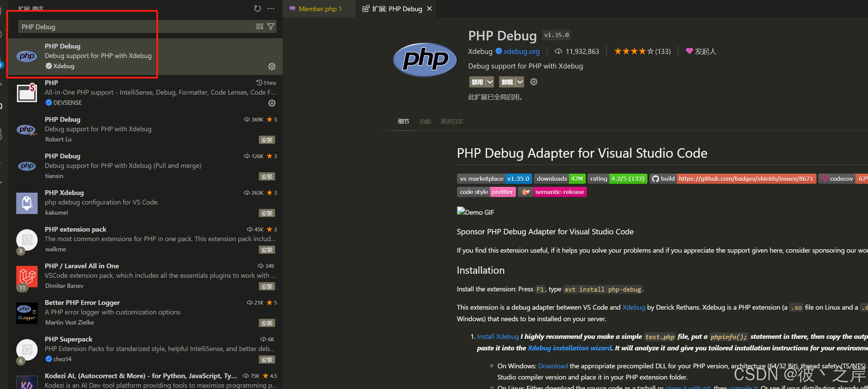This screenshot has width=868, height=389.
Task: Click the PHP / Laravel All in One icon
Action: pyautogui.click(x=27, y=276)
